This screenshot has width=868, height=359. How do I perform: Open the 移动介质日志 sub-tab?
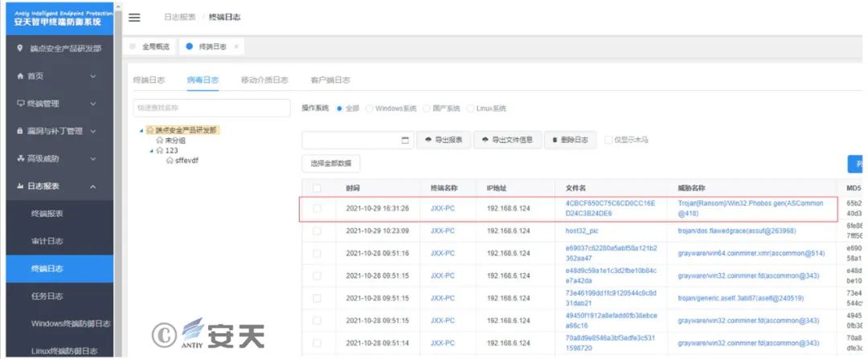click(x=264, y=80)
